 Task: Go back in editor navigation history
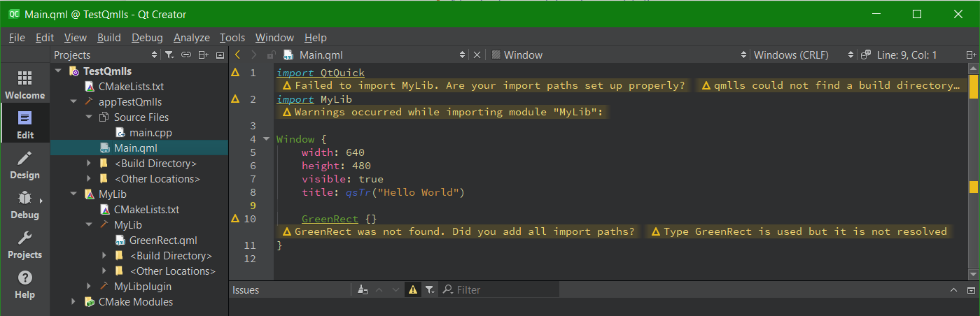click(x=238, y=55)
